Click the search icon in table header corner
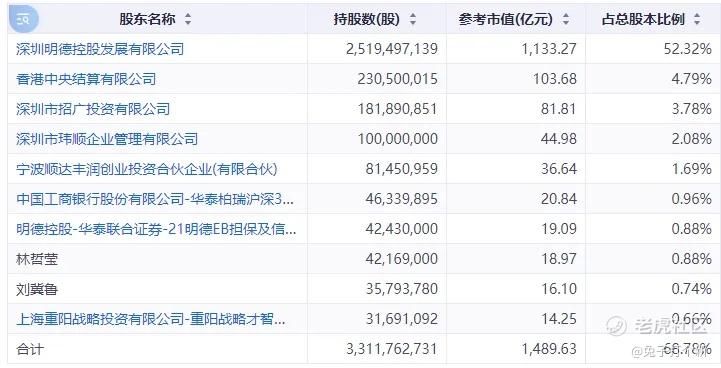Viewport: 721px width, 368px height. click(x=23, y=19)
